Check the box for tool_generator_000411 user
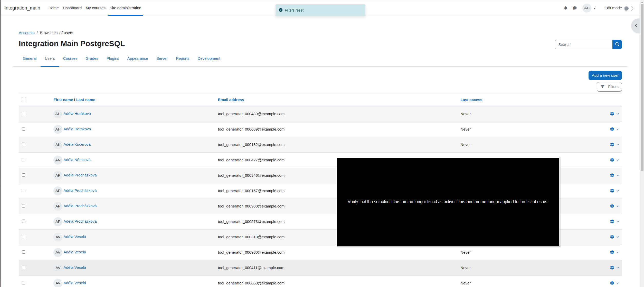The image size is (644, 287). click(x=23, y=268)
